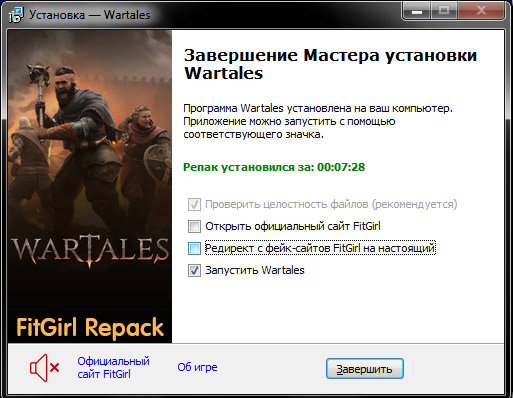Click the green install time text
Viewport: 513px width, 398px height.
click(x=274, y=167)
